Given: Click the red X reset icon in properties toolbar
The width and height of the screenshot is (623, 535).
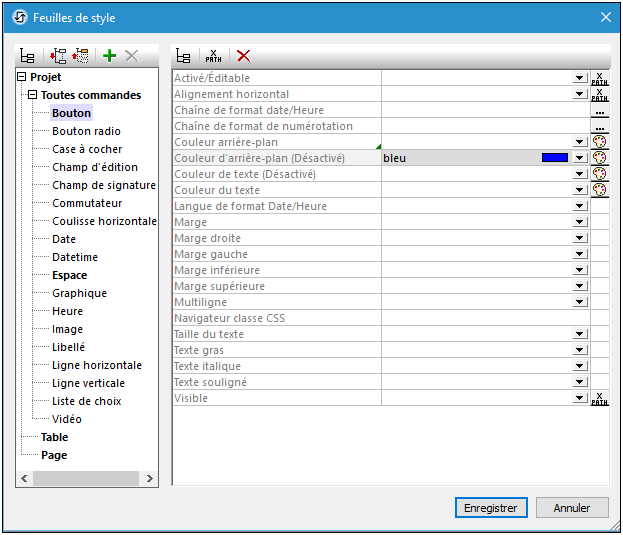Looking at the screenshot, I should point(243,56).
